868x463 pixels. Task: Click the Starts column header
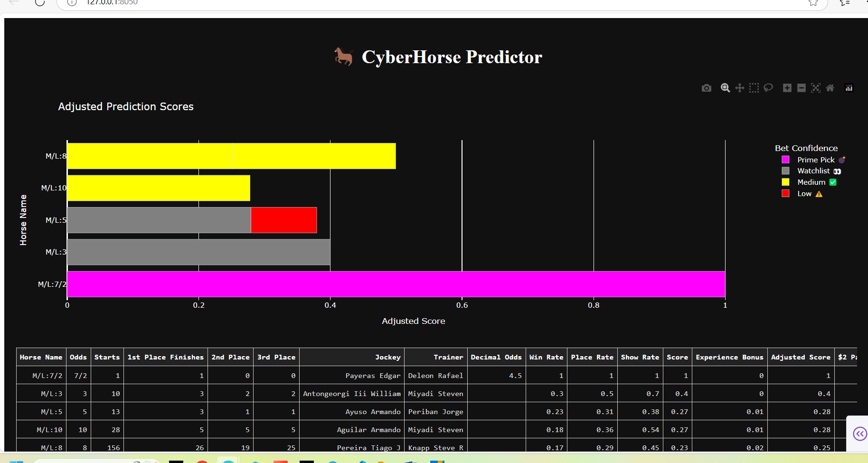point(107,357)
